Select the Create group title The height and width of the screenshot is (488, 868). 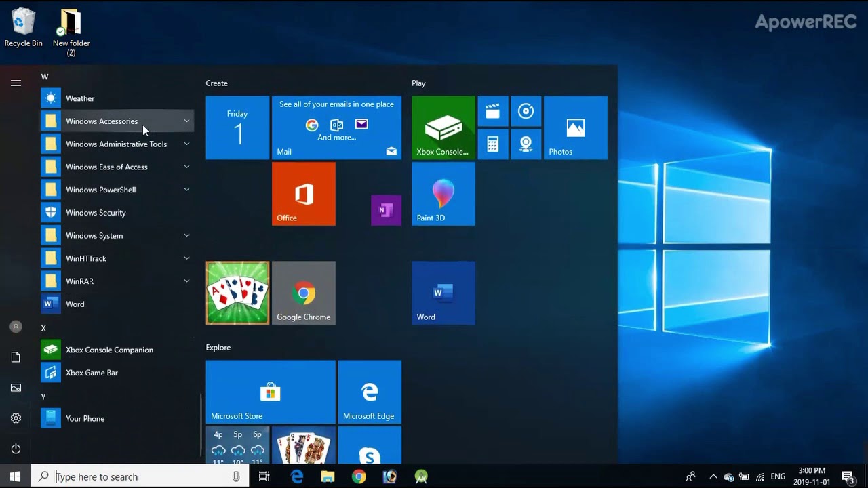point(217,83)
